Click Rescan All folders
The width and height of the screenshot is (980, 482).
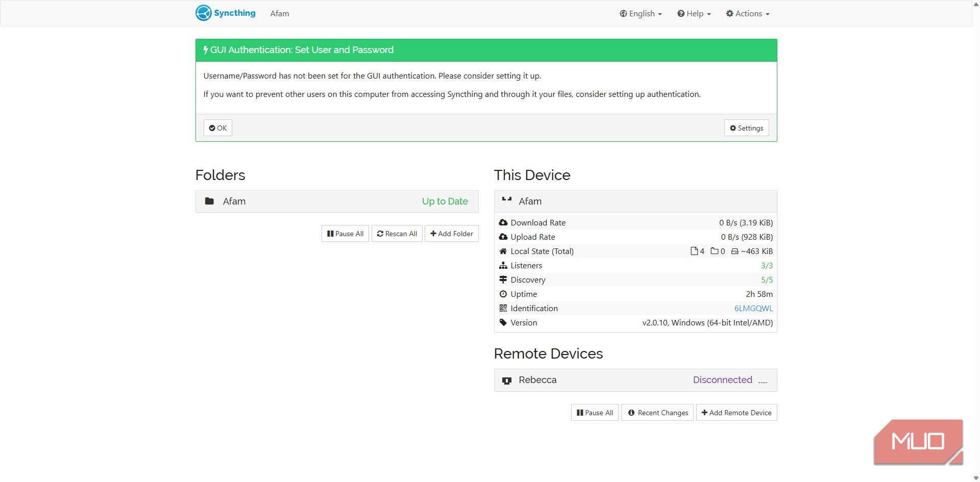click(x=397, y=234)
